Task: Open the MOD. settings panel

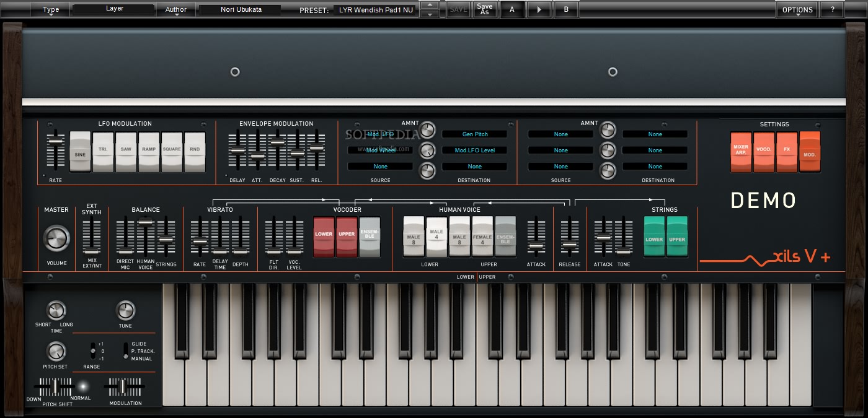Action: [810, 151]
